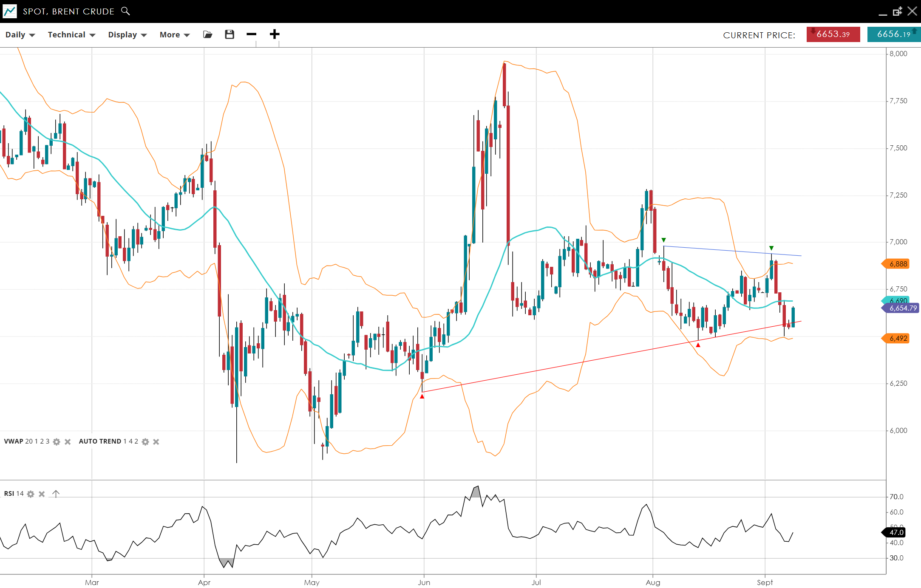The image size is (921, 588).
Task: Move RSI panel up with arrow icon
Action: pos(56,494)
